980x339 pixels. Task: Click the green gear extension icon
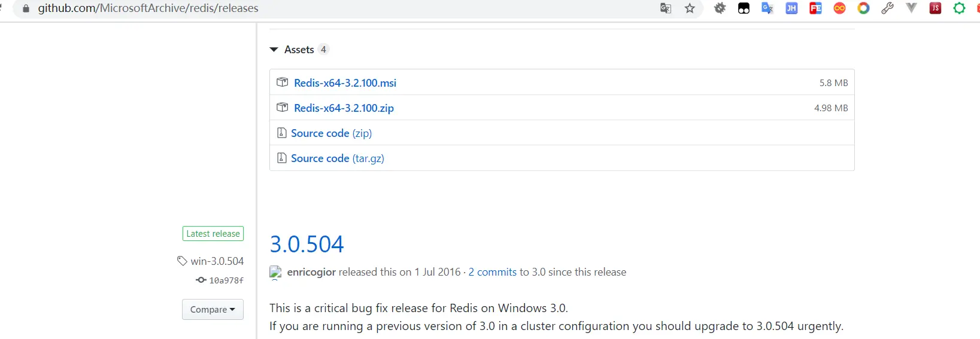point(959,8)
